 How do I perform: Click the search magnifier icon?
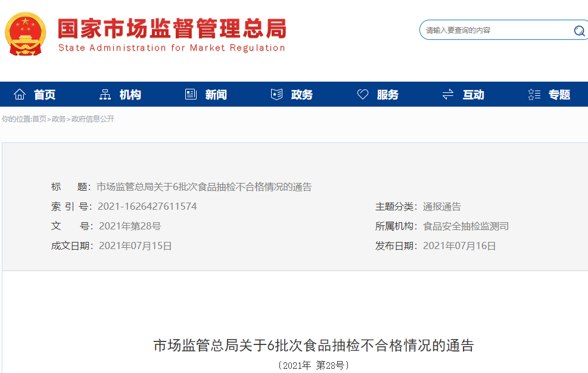[x=578, y=30]
